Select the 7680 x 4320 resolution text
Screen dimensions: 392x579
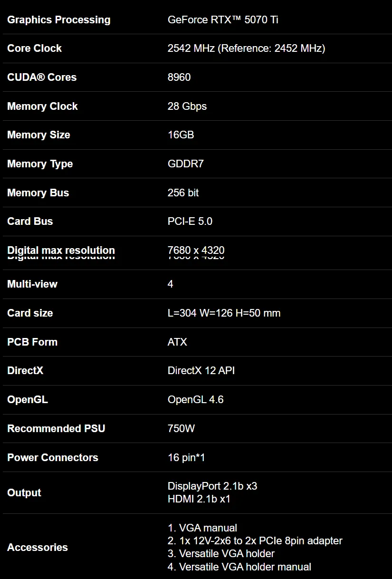[196, 251]
